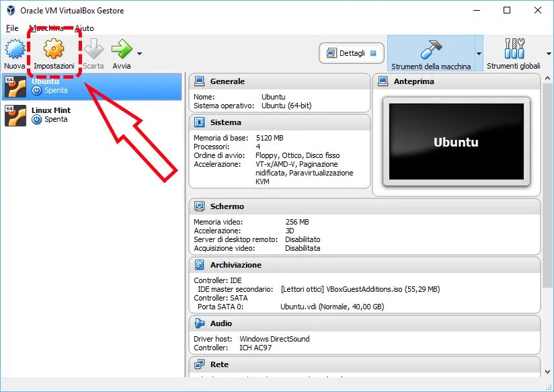Click the Rete network icon

(x=199, y=364)
